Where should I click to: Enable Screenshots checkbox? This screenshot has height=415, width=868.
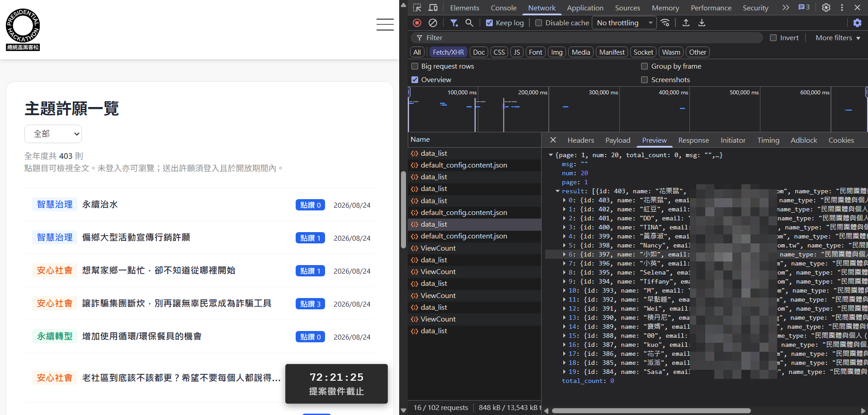(644, 80)
